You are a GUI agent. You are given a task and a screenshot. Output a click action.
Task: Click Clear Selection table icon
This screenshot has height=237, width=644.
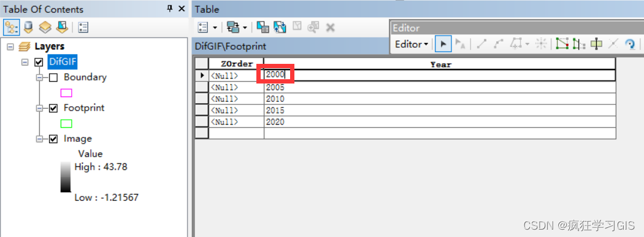297,27
